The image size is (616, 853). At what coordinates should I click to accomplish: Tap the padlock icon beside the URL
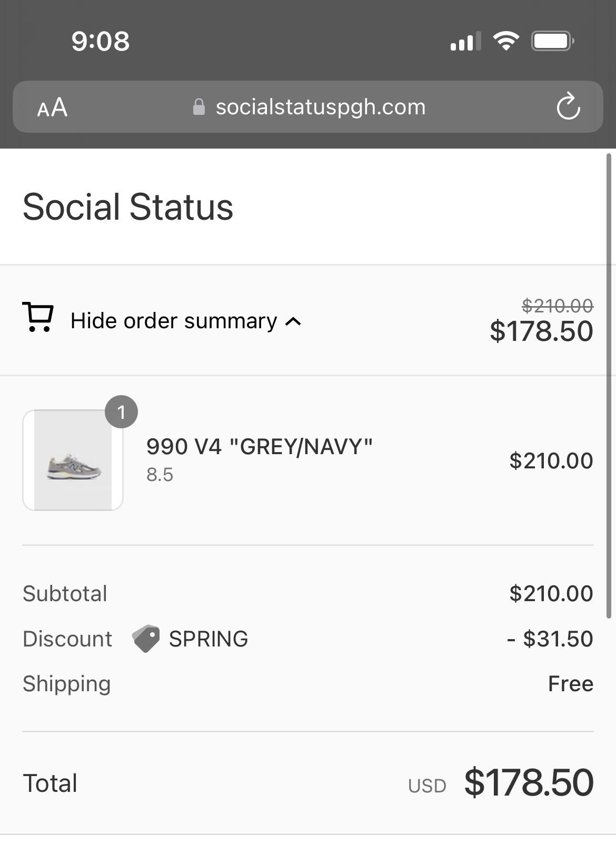(199, 107)
